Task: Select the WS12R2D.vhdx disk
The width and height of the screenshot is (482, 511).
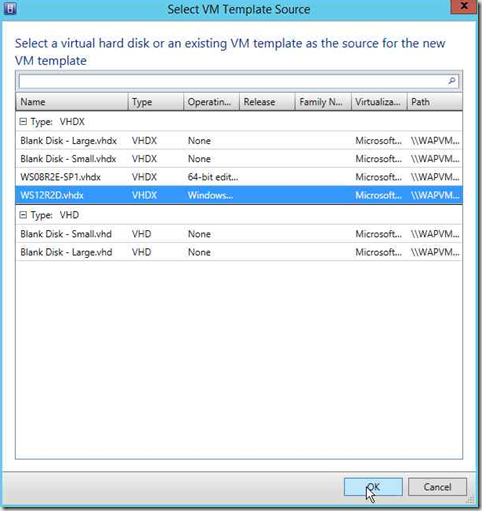Action: 239,195
